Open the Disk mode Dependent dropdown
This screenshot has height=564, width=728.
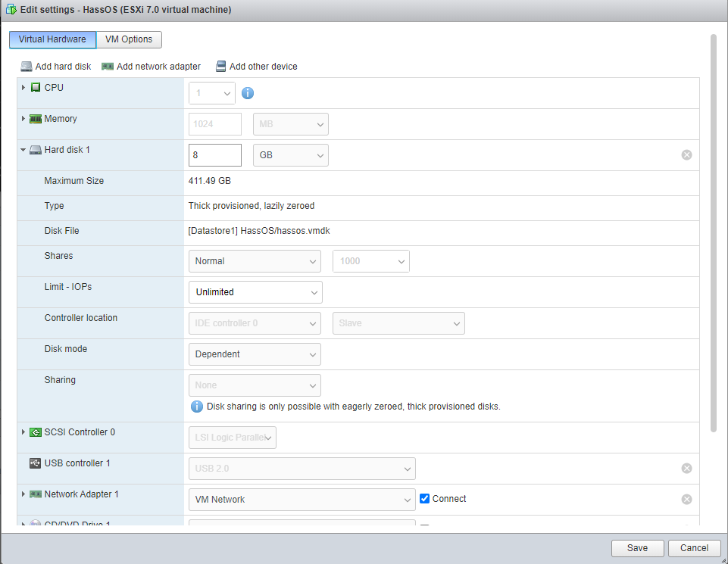click(x=254, y=354)
